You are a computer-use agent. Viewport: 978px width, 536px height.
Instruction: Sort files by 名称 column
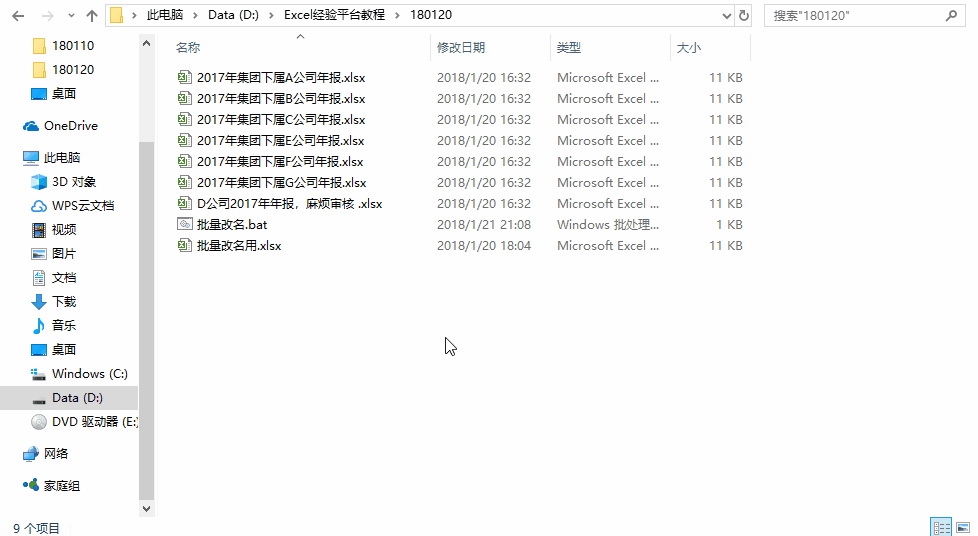click(x=188, y=47)
